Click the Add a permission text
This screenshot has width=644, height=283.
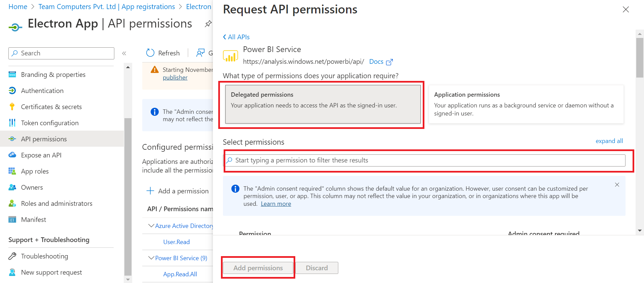click(x=184, y=191)
